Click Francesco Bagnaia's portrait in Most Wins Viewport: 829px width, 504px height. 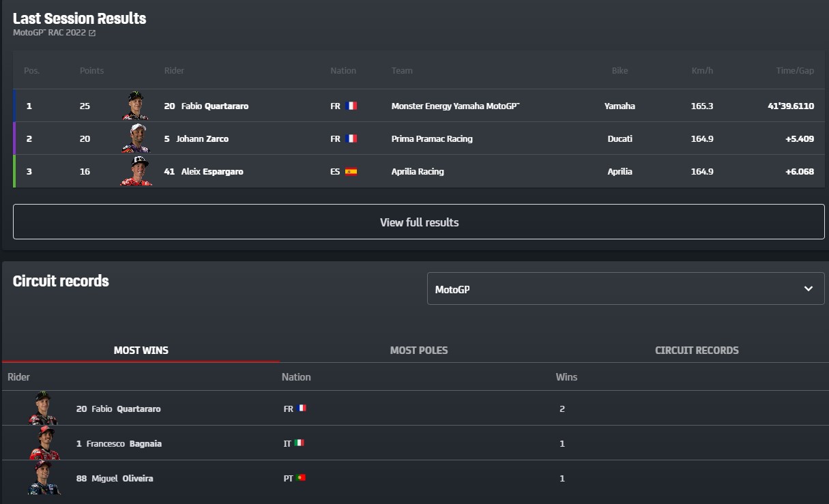tap(44, 443)
